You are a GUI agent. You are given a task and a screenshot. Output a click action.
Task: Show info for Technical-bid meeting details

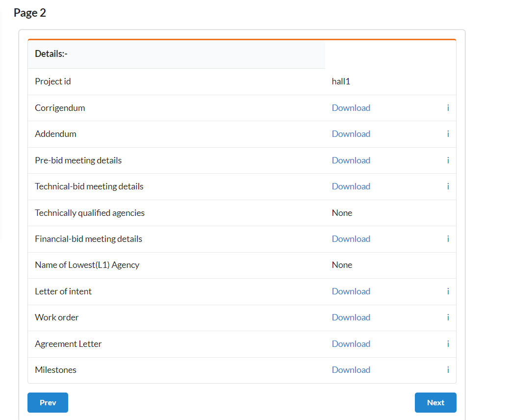(x=448, y=186)
